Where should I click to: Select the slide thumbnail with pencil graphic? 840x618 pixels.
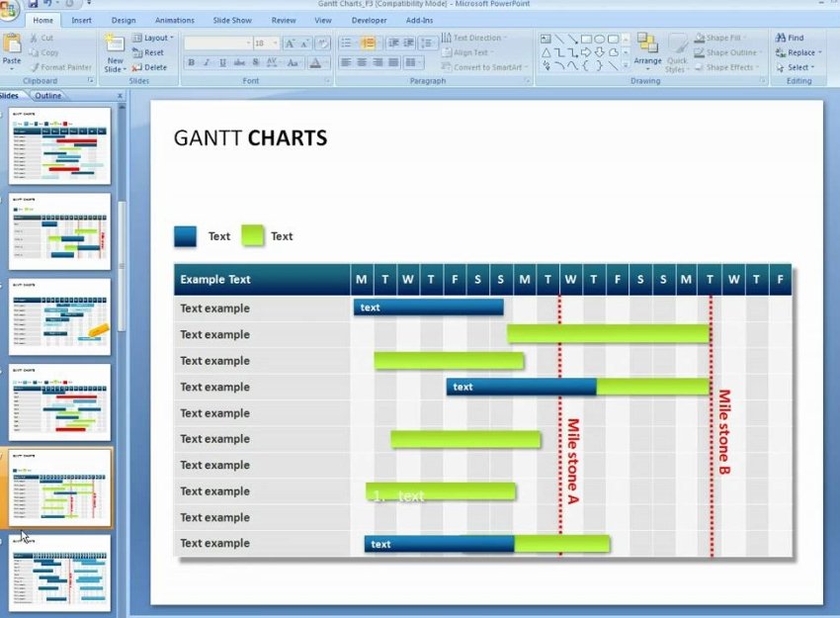coord(59,316)
